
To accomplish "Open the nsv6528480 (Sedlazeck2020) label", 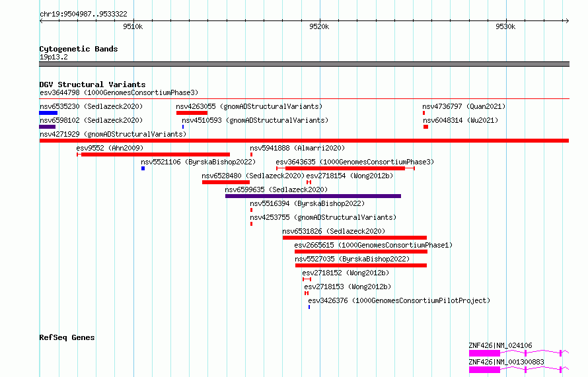I will tap(253, 176).
